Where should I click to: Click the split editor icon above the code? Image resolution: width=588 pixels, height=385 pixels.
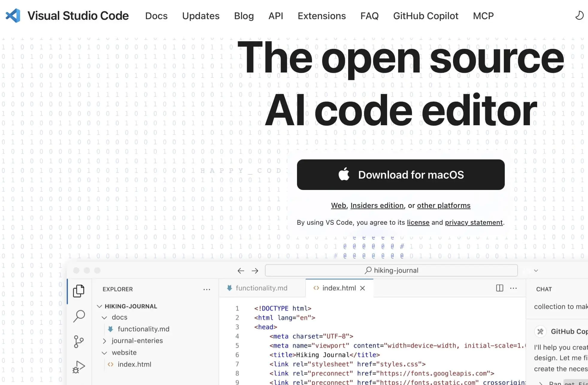coord(499,288)
